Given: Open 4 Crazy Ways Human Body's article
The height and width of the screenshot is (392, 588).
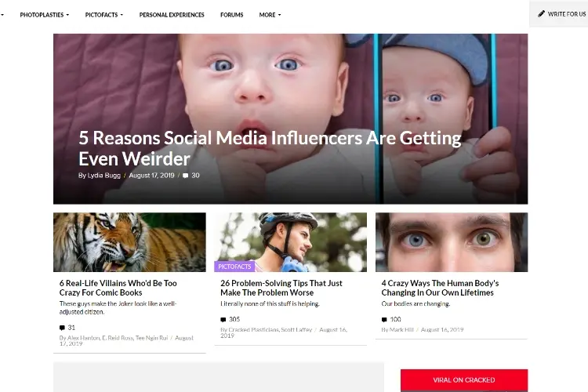Looking at the screenshot, I should click(x=440, y=288).
